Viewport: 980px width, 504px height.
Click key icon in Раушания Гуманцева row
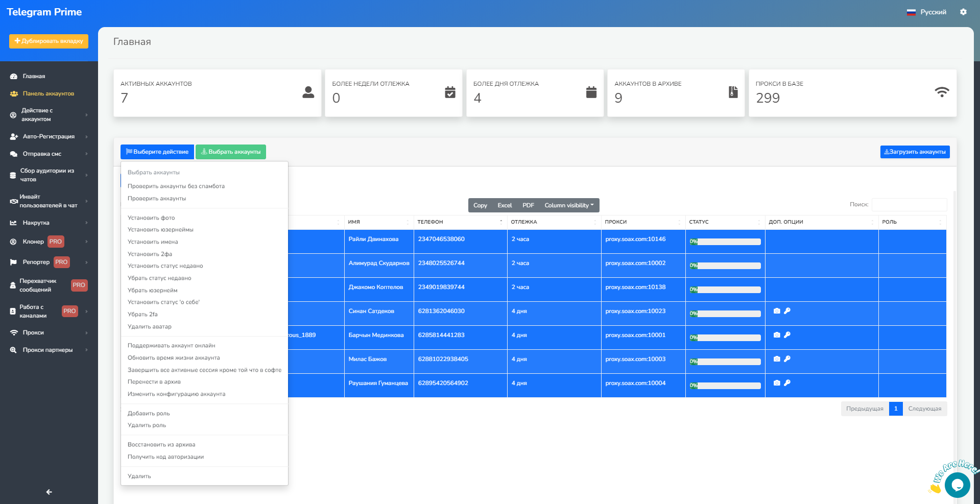coord(787,383)
